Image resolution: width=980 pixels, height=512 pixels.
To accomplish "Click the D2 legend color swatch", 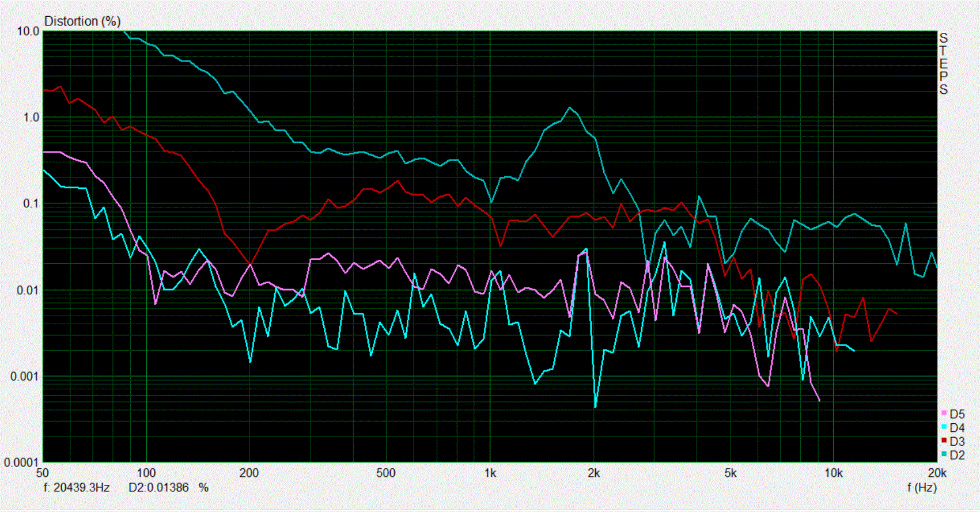I will click(x=944, y=454).
